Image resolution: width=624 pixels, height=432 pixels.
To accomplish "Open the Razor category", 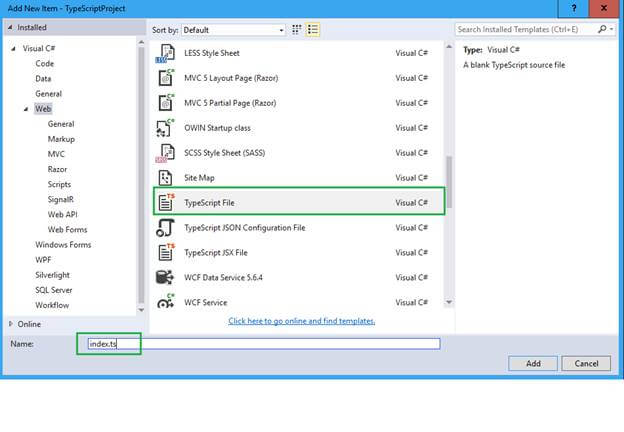I will coord(57,169).
